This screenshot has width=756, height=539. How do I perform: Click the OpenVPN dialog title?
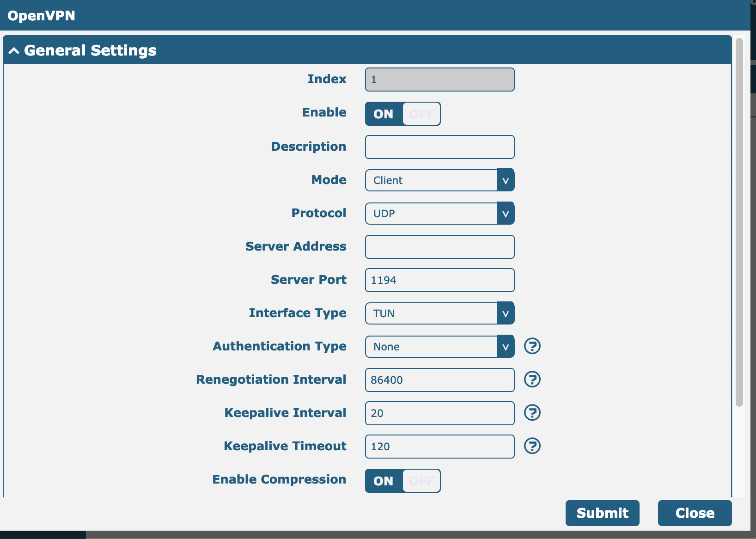click(42, 16)
